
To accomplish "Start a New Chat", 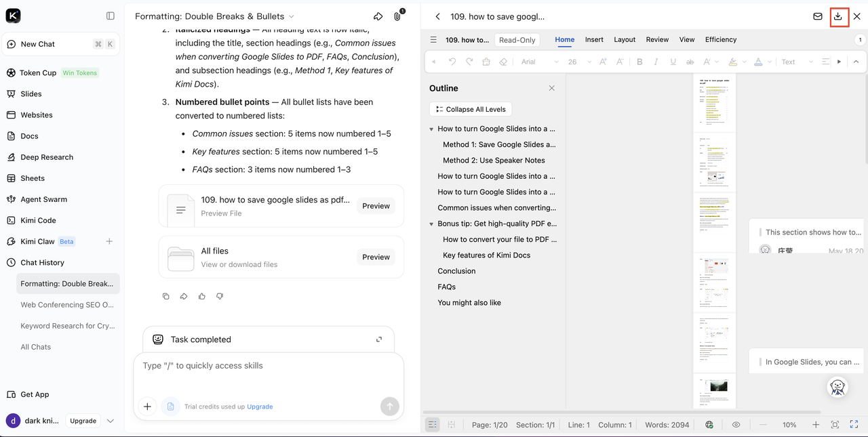I will [x=61, y=44].
